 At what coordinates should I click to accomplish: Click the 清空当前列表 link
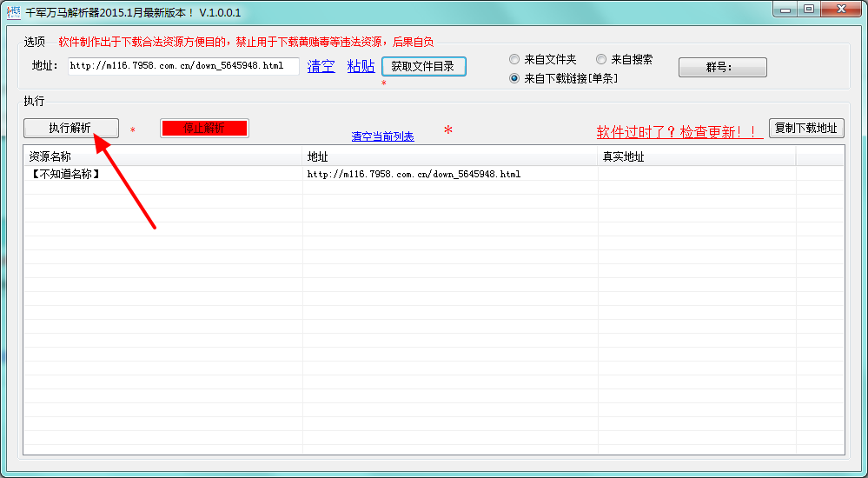382,136
